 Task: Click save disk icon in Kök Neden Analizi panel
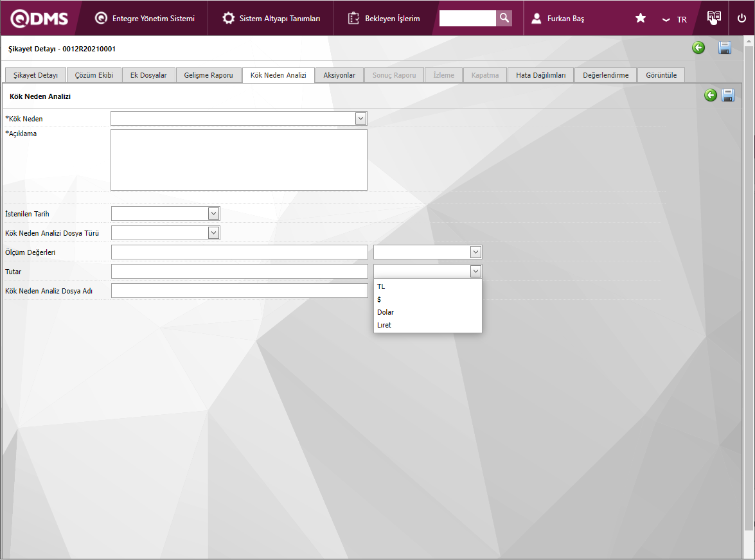[728, 95]
